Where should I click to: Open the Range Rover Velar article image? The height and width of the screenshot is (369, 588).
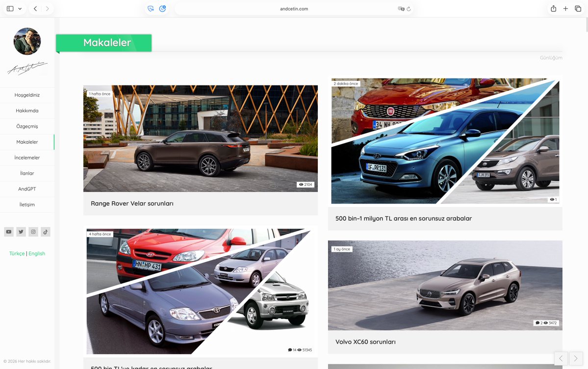pyautogui.click(x=200, y=138)
